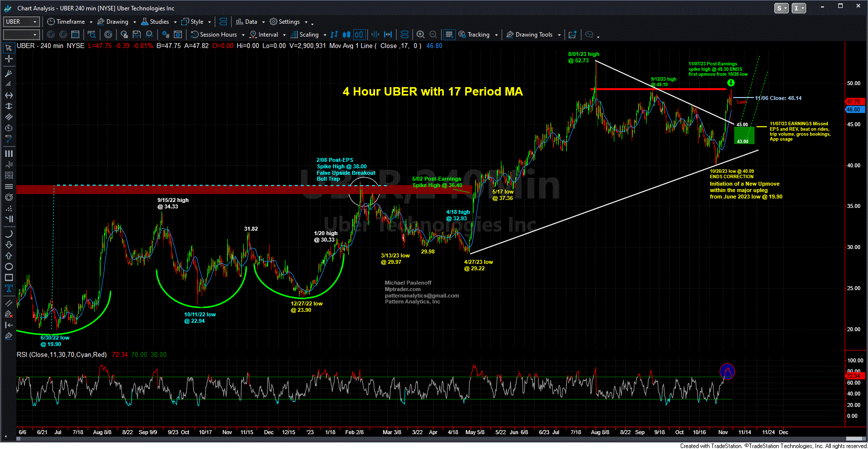Click the Scaling button

(305, 35)
